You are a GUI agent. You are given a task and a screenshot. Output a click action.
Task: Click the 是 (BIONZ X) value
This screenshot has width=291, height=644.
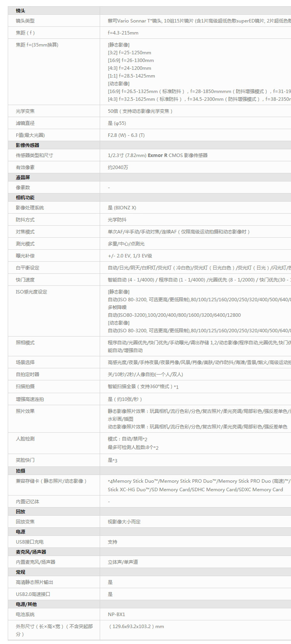point(122,208)
